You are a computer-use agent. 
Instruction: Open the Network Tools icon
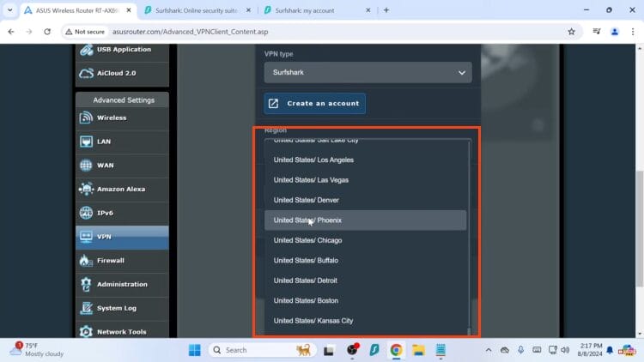tap(86, 332)
